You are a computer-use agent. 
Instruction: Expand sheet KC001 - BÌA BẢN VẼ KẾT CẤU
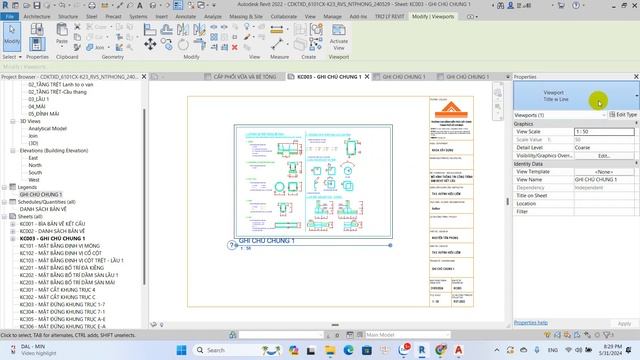13,224
